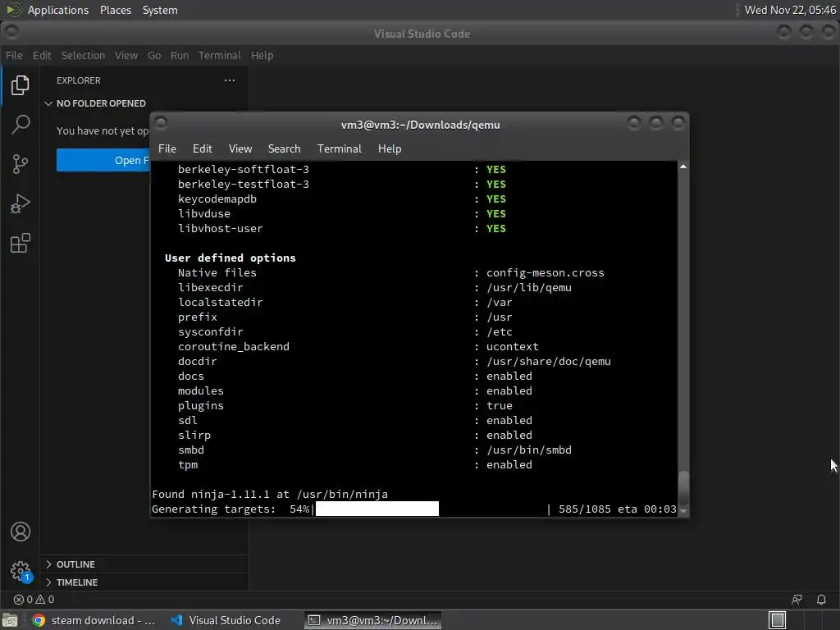Open the Run menu in VS Code
The image size is (840, 630).
tap(180, 55)
